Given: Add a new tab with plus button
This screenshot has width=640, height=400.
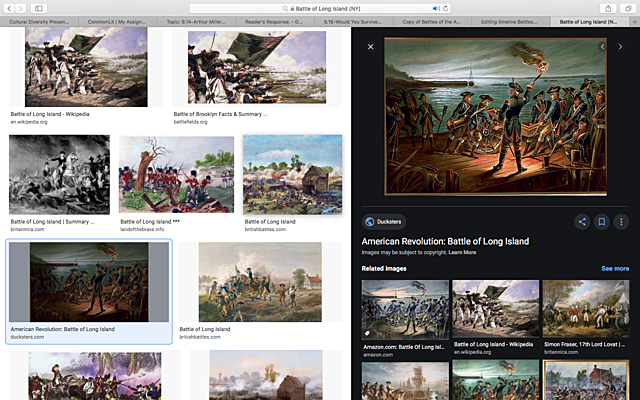Looking at the screenshot, I should pyautogui.click(x=635, y=22).
